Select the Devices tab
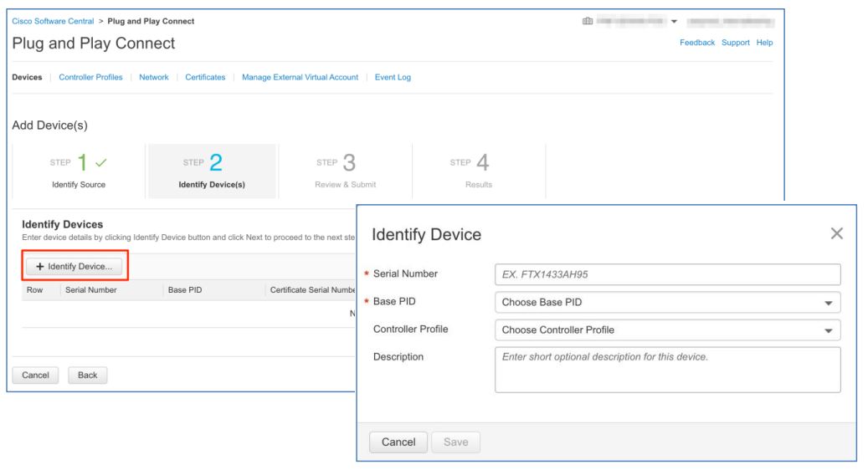Screen dimensions: 868x470 pos(27,78)
